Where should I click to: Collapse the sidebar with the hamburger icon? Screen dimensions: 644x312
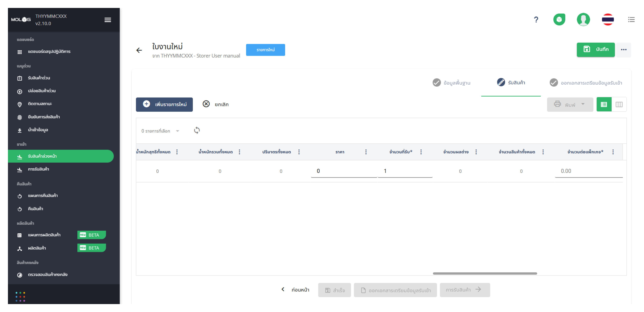(107, 20)
